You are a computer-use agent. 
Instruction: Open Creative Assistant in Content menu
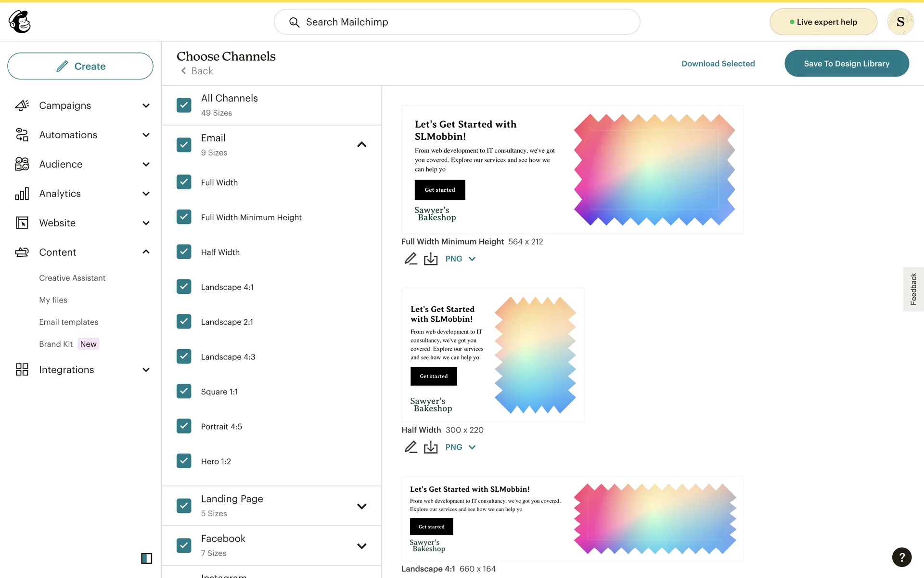click(72, 278)
